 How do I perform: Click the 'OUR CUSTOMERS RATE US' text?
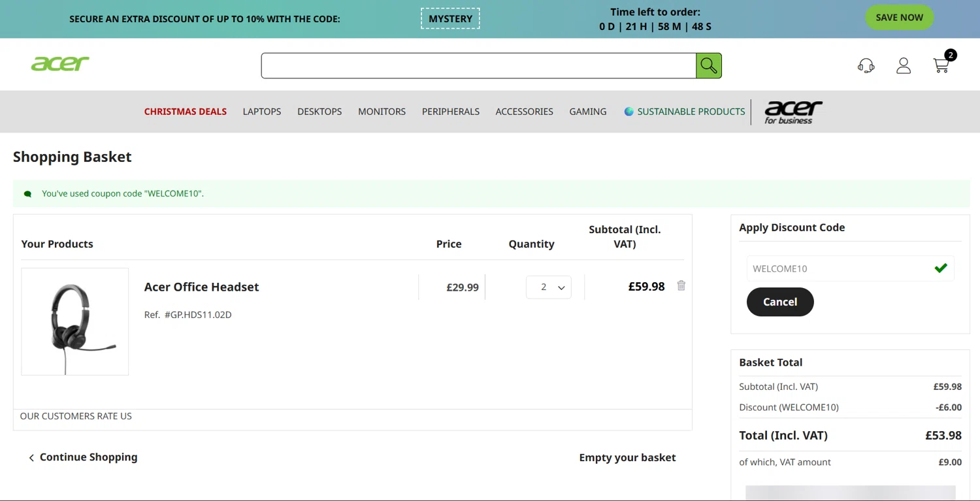[76, 416]
